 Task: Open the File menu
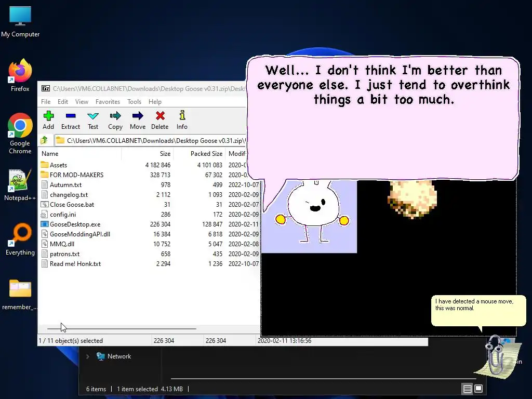[x=46, y=102]
